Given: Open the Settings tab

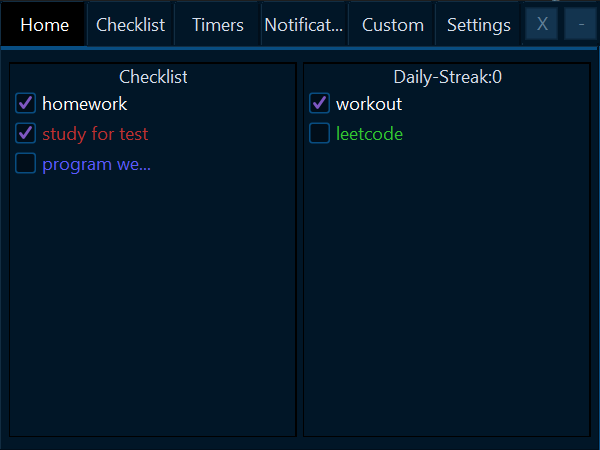Looking at the screenshot, I should [x=479, y=25].
